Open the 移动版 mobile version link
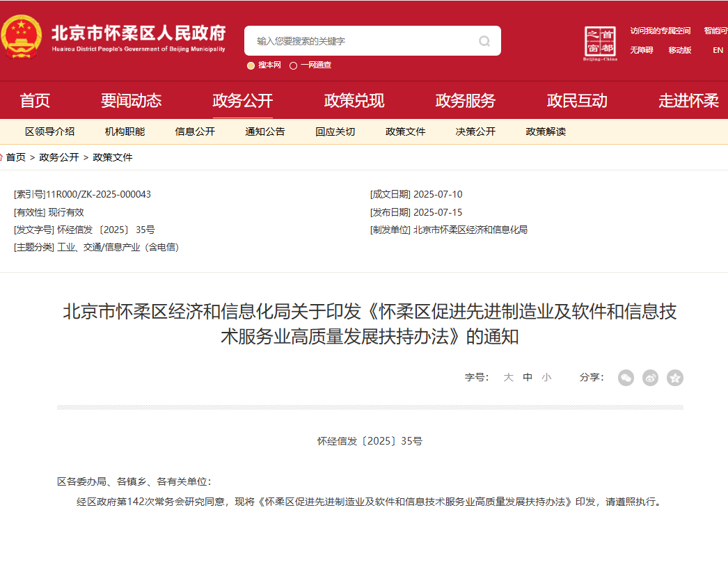 coord(679,51)
